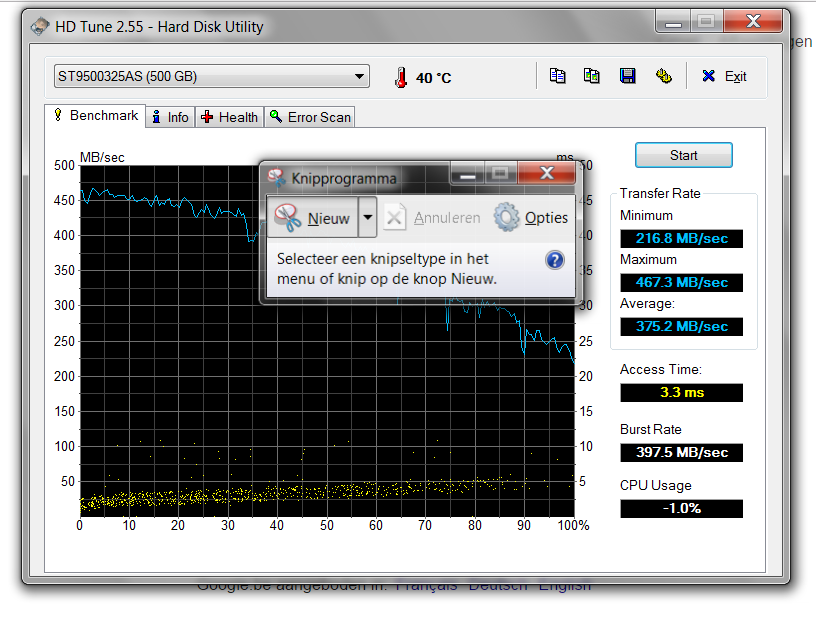Click the "Selecteer een knipseltype" instruction text
The height and width of the screenshot is (621, 816).
(387, 269)
